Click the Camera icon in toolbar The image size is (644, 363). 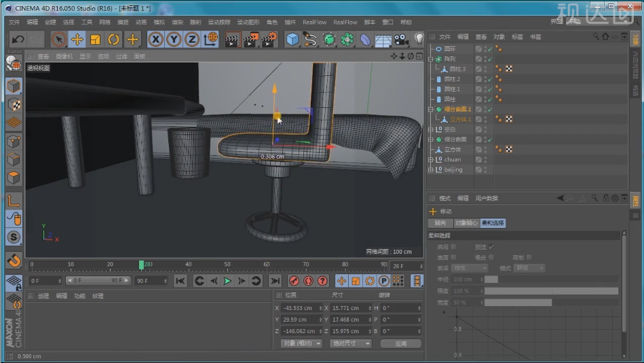(x=401, y=39)
